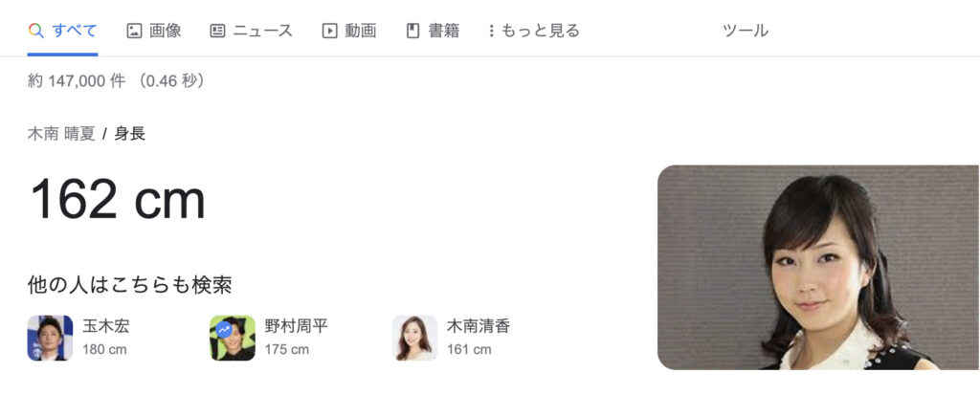Viewport: 980px width, 395px height.
Task: Open 玉木宏's profile thumbnail
Action: coord(50,339)
